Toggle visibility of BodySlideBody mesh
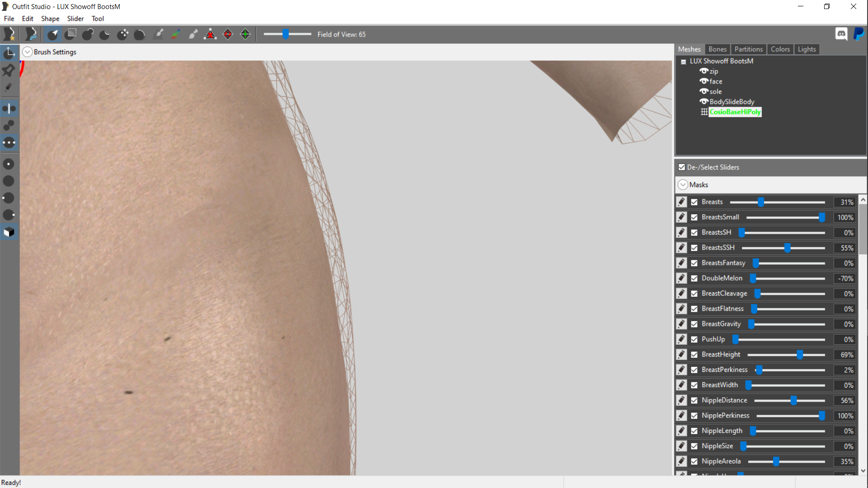This screenshot has width=868, height=488. tap(704, 102)
